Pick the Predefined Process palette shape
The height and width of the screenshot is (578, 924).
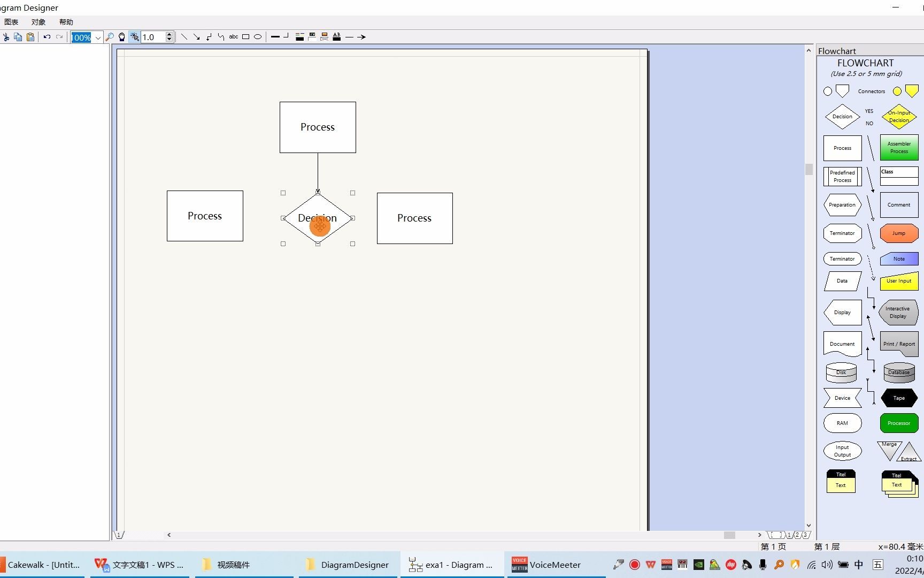pyautogui.click(x=842, y=177)
